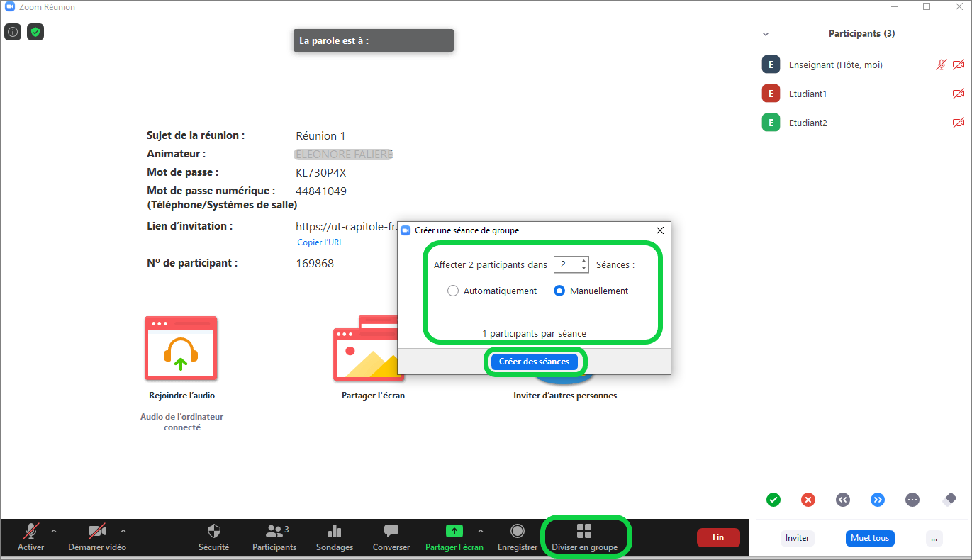Click participant number 169868
Image resolution: width=972 pixels, height=560 pixels.
pyautogui.click(x=315, y=263)
